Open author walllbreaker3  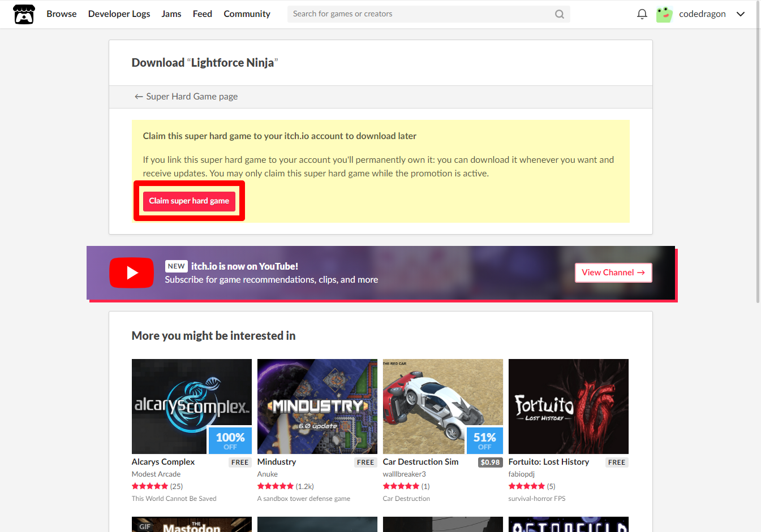point(405,474)
